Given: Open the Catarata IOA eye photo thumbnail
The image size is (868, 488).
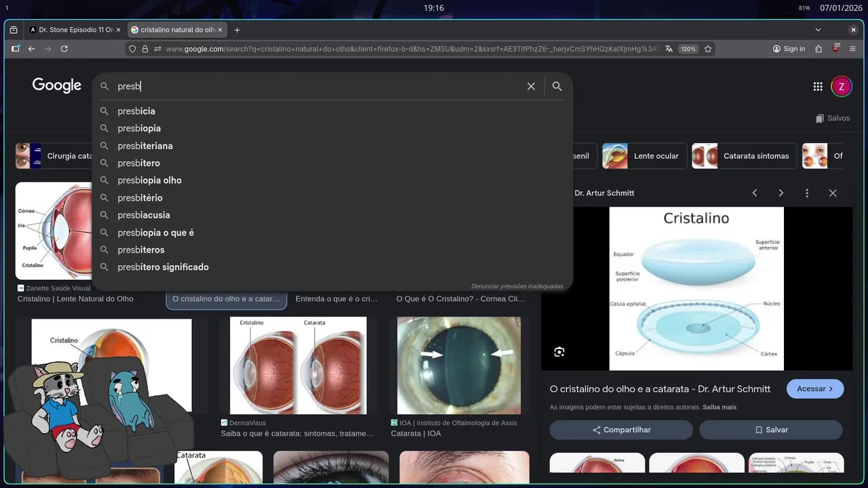Looking at the screenshot, I should tap(459, 365).
